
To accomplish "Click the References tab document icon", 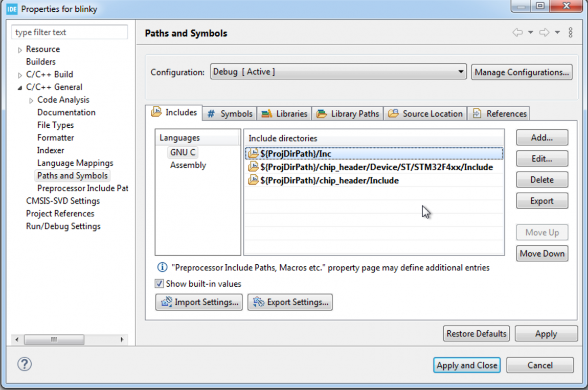I will (x=477, y=113).
